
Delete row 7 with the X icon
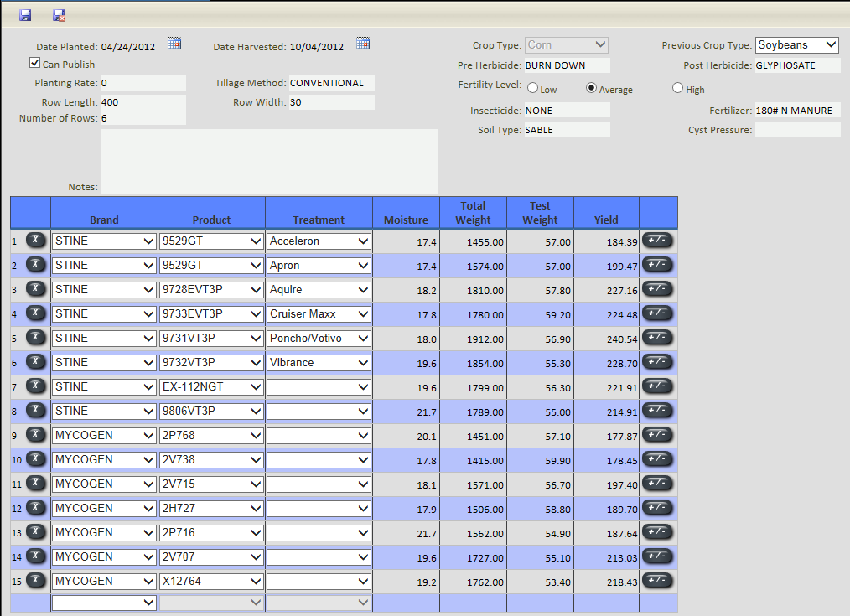36,386
